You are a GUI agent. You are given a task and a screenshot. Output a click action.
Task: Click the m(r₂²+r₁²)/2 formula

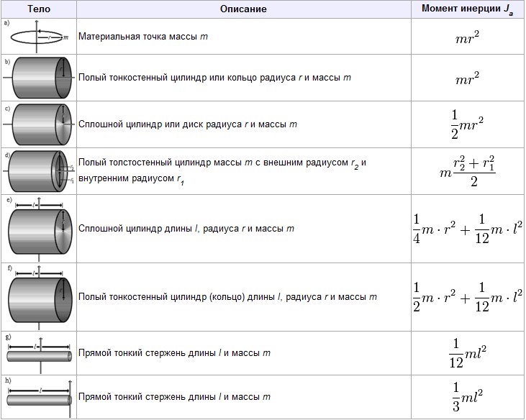(x=468, y=171)
